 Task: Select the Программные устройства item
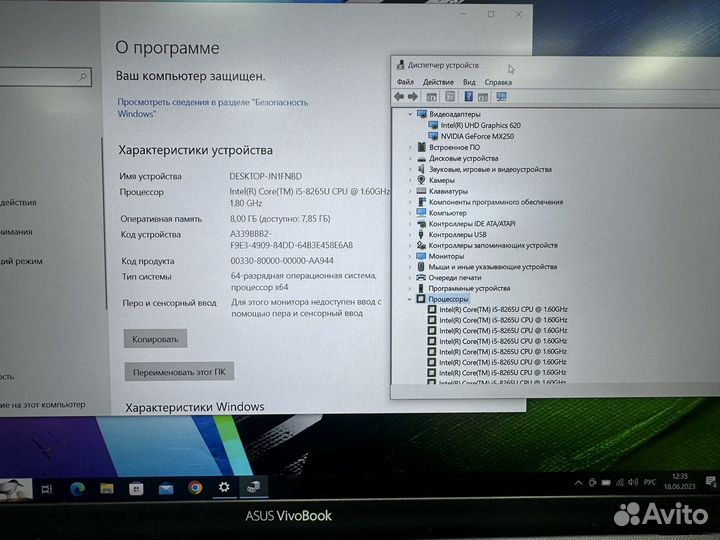pyautogui.click(x=469, y=288)
